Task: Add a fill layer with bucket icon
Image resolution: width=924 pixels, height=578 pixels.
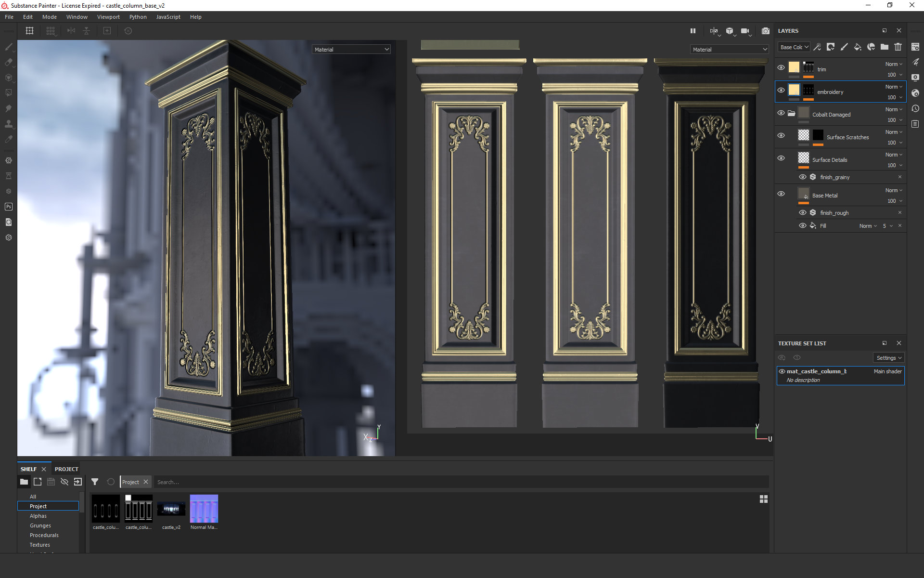Action: tap(858, 47)
